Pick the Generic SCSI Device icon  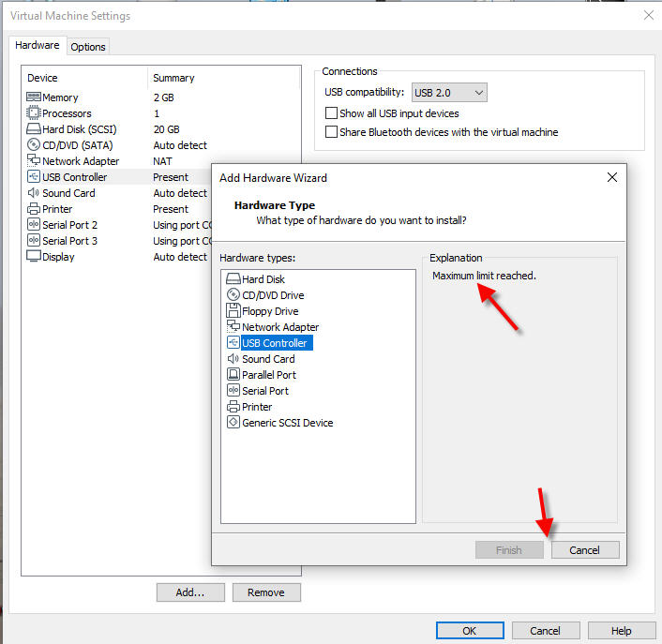(x=233, y=423)
